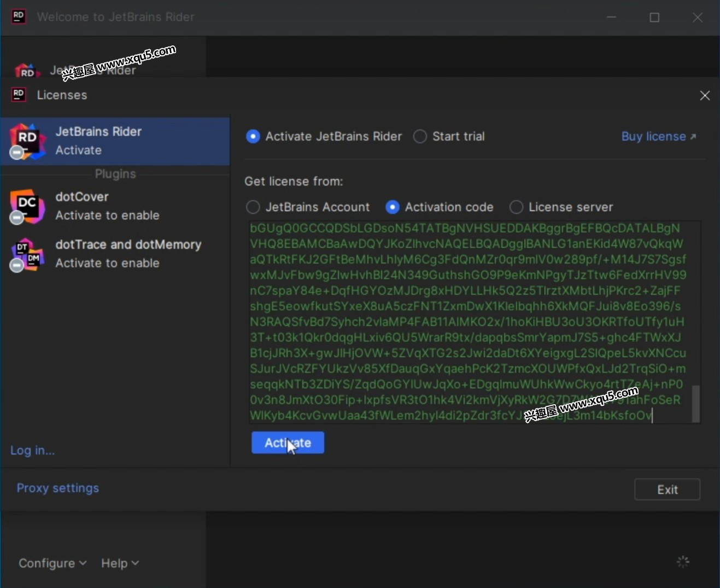Close the Licenses dialog with the X
The width and height of the screenshot is (720, 588).
[705, 96]
